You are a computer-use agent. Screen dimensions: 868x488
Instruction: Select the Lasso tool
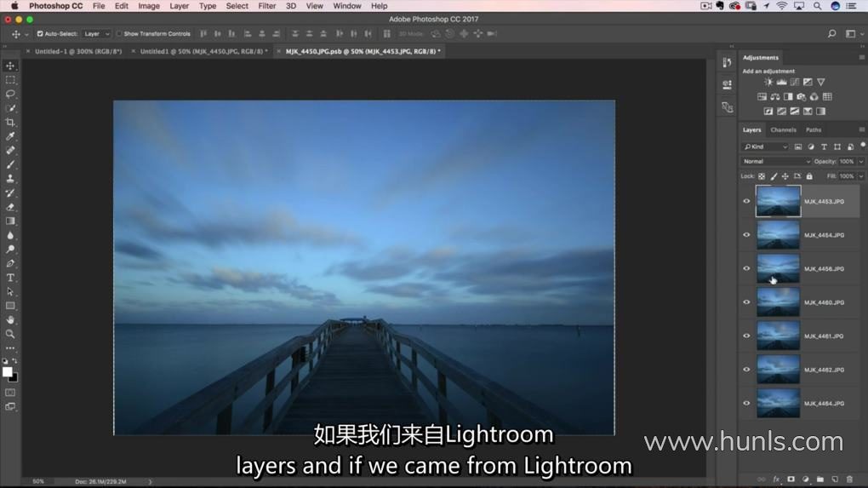click(10, 95)
